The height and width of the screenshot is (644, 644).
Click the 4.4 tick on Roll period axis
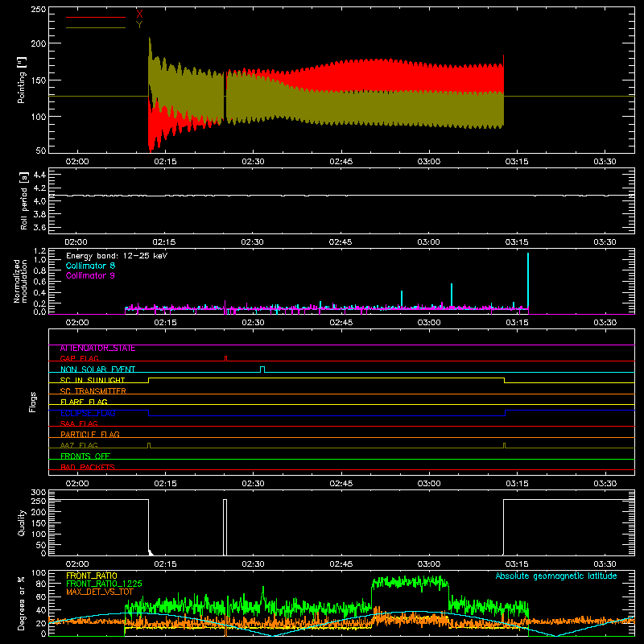point(39,175)
